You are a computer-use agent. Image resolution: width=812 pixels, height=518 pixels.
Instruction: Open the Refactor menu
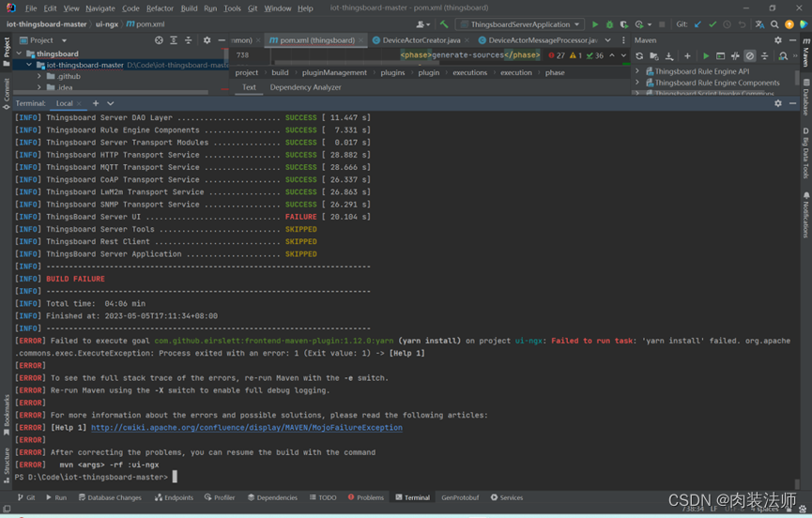(x=160, y=8)
